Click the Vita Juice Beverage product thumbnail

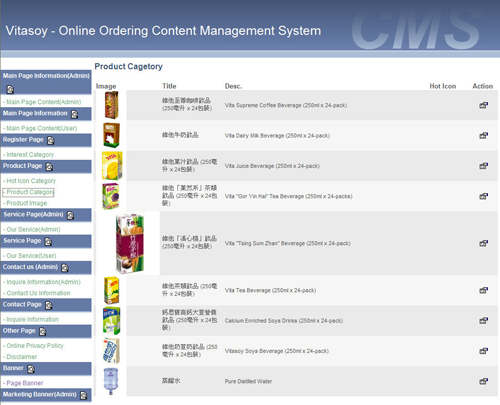(112, 166)
